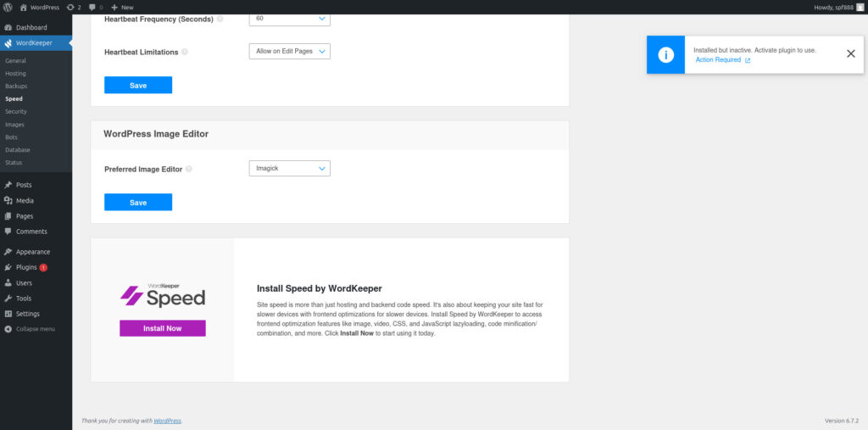Image resolution: width=868 pixels, height=430 pixels.
Task: Open the Database submenu item
Action: tap(17, 149)
